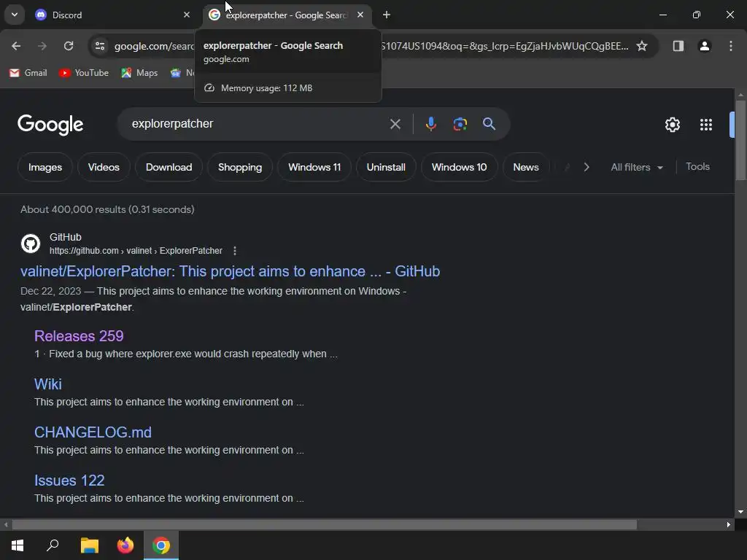Screen dimensions: 747x560
Task: Click the GitHub favicon on the result
Action: pyautogui.click(x=31, y=244)
